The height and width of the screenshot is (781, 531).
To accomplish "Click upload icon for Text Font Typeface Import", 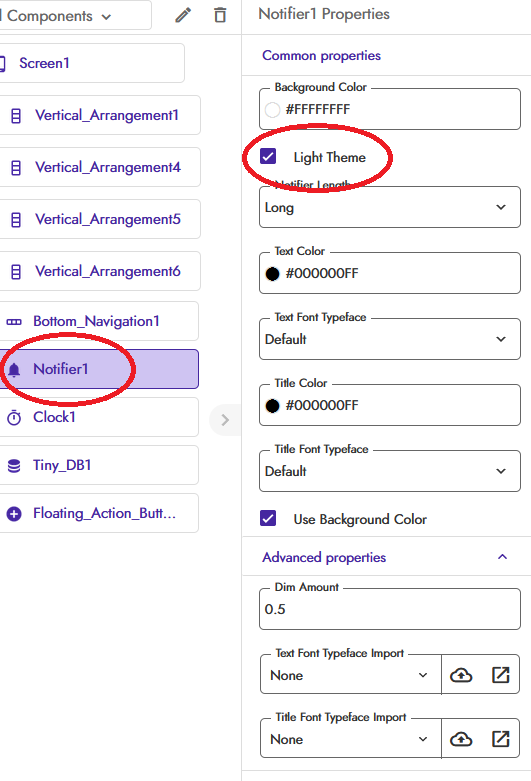I will click(461, 675).
